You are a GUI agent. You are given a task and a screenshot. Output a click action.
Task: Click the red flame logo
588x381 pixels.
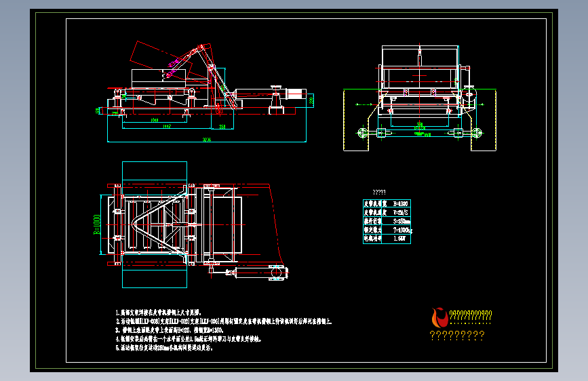[439, 318]
